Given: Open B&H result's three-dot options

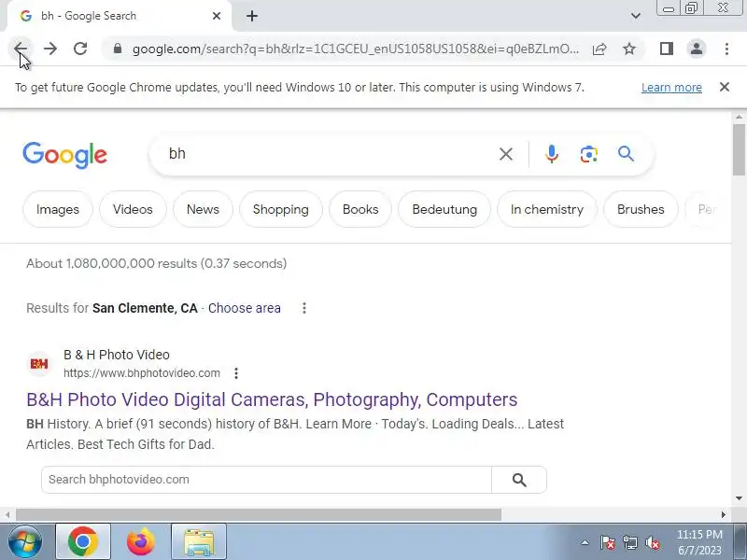Looking at the screenshot, I should tap(236, 373).
